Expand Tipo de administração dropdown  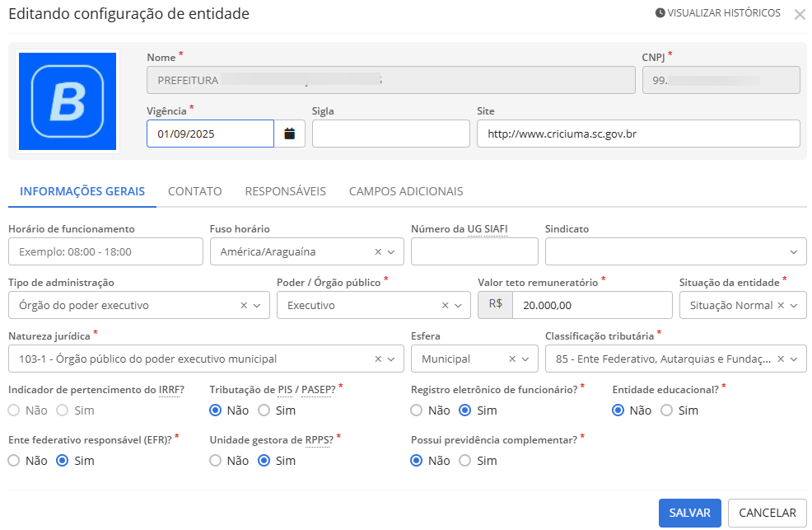[x=257, y=306]
